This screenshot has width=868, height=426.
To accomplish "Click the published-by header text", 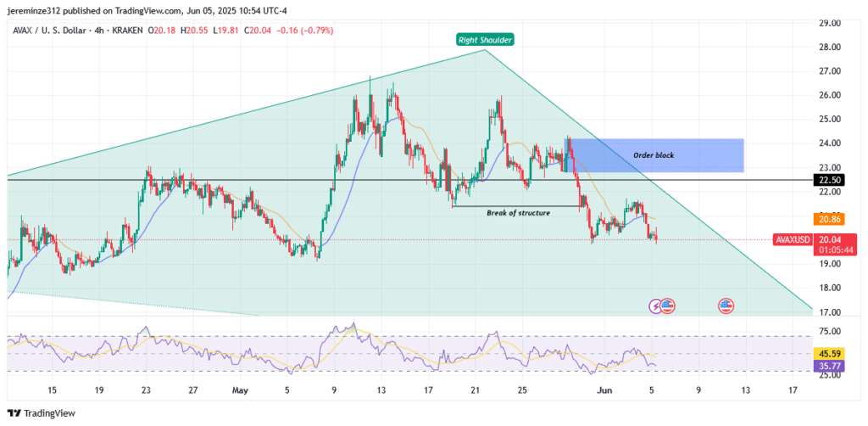I will click(147, 10).
